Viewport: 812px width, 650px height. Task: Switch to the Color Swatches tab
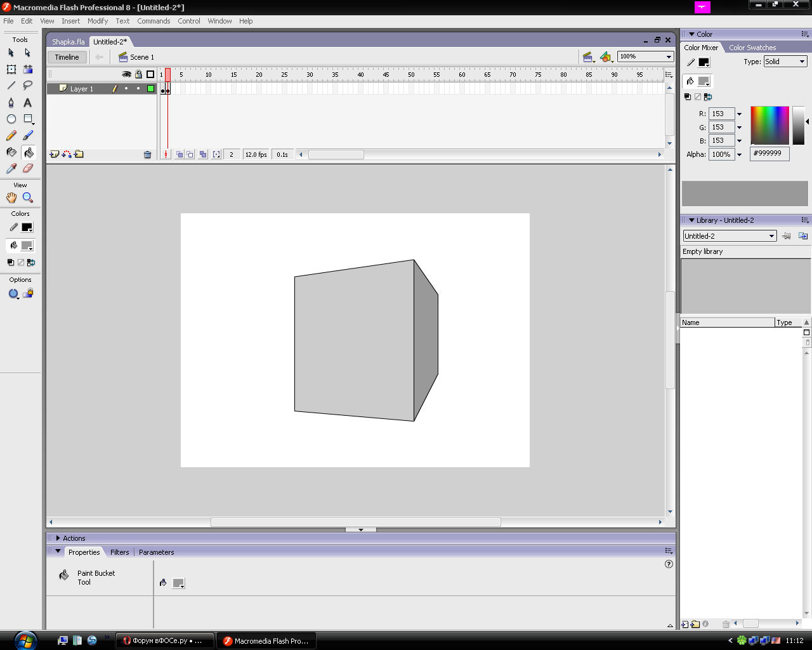tap(752, 48)
